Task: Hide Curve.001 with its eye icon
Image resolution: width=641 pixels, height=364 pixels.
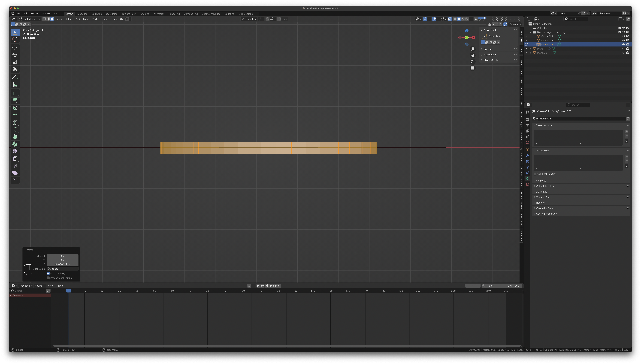Action: [x=623, y=36]
